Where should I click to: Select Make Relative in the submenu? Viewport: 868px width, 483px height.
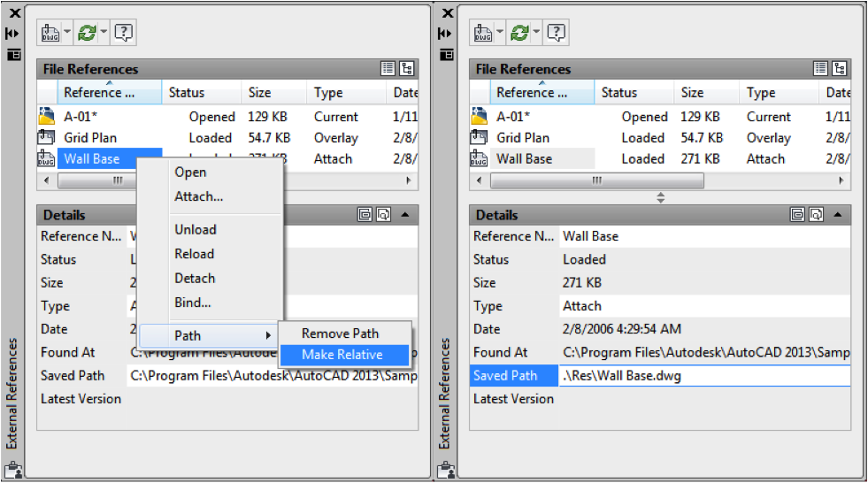(345, 355)
